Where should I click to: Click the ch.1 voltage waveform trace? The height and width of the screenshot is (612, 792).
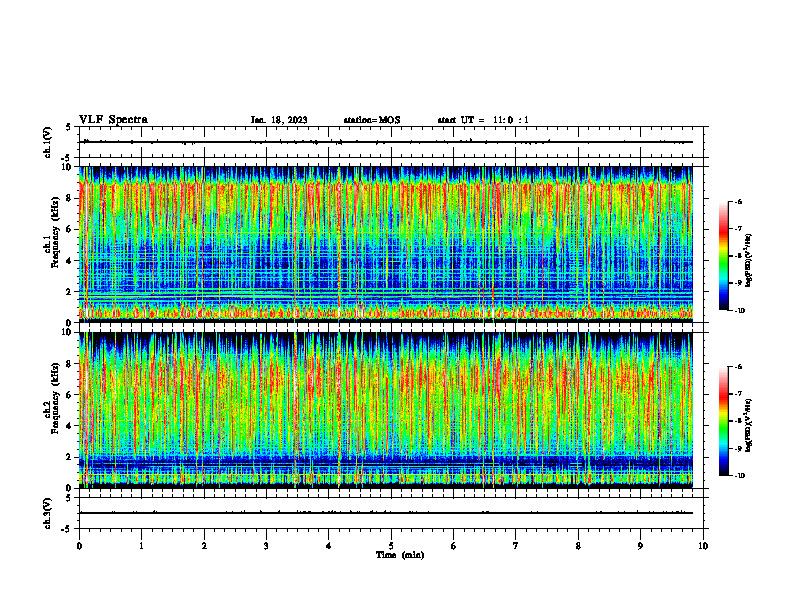pos(386,142)
